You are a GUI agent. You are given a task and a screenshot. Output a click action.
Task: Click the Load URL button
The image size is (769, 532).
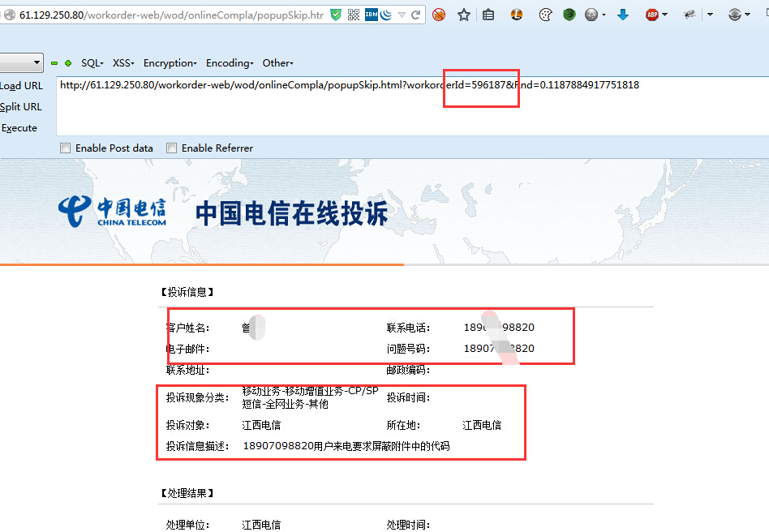pos(21,86)
